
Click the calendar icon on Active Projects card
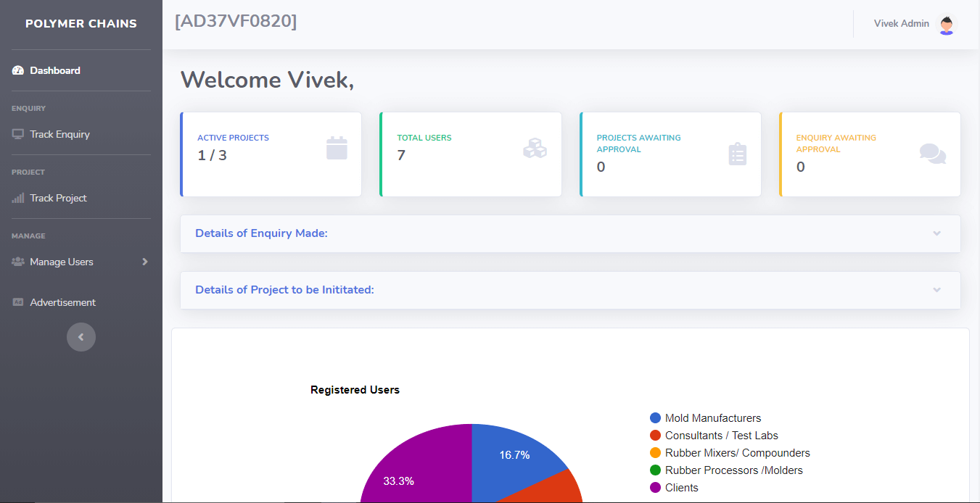click(337, 148)
